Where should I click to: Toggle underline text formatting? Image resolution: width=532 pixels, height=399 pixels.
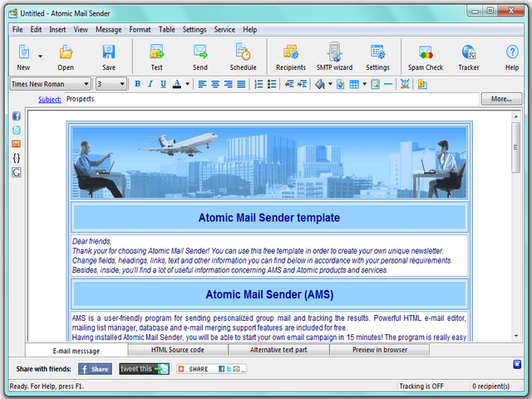coord(163,84)
